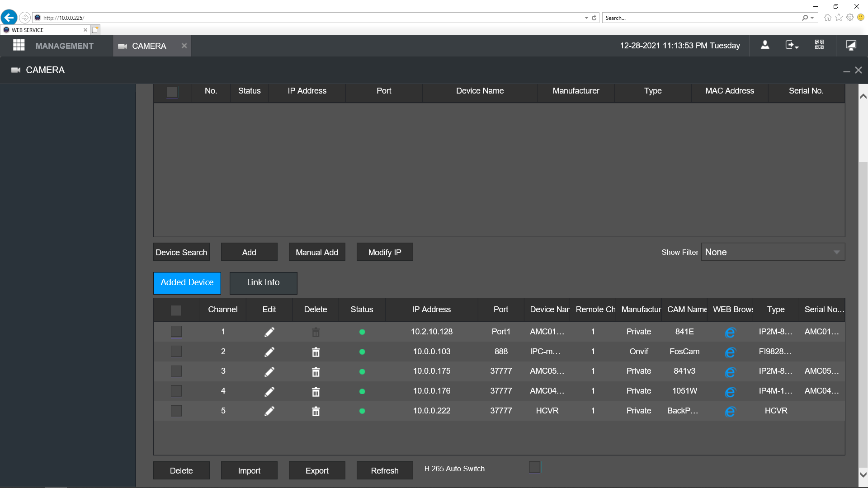Check the channel 4 row checkbox

[176, 391]
